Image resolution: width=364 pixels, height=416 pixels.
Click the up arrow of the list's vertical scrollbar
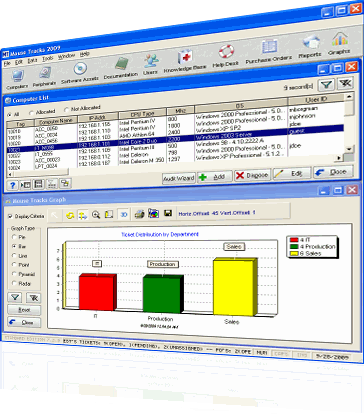(x=349, y=97)
